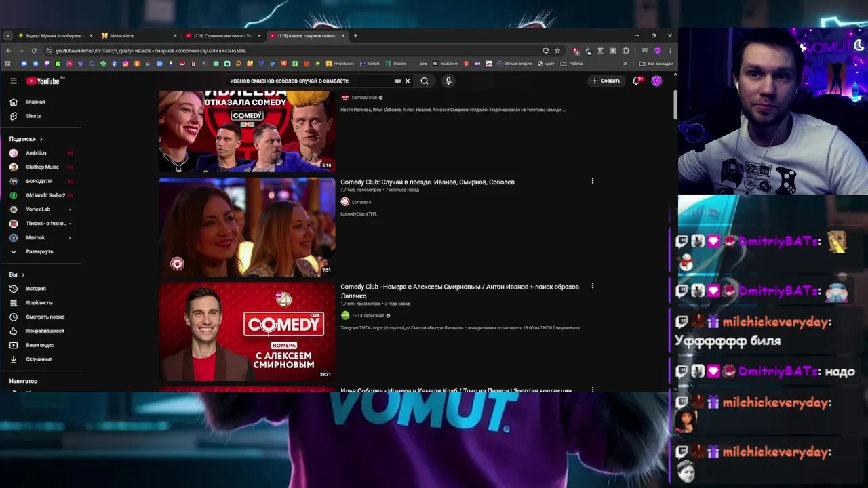This screenshot has width=868, height=488.
Task: Click the browser address bar
Action: coord(295,51)
